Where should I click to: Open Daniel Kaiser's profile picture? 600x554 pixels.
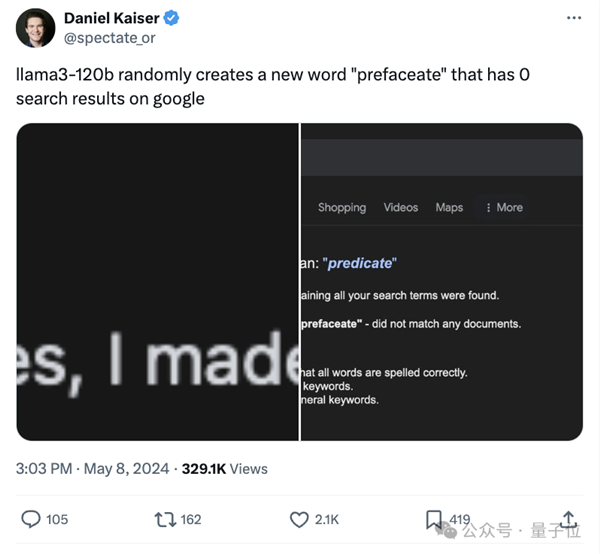(x=35, y=28)
